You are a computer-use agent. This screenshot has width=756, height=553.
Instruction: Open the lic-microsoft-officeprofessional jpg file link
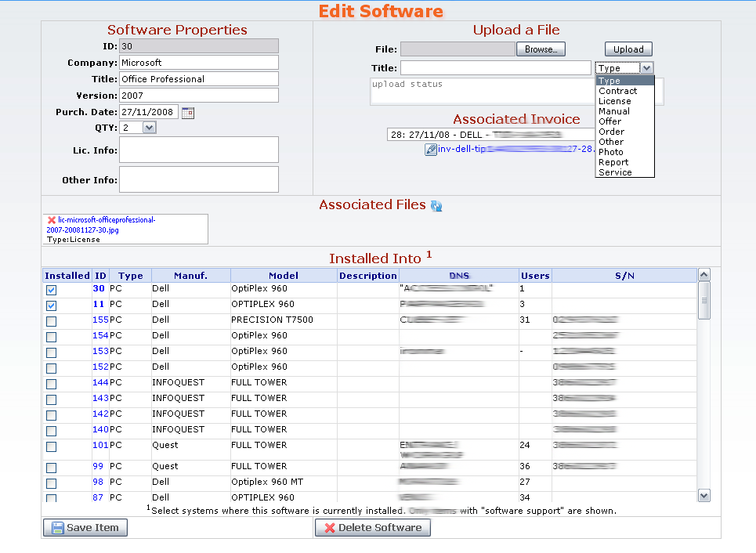coord(101,225)
